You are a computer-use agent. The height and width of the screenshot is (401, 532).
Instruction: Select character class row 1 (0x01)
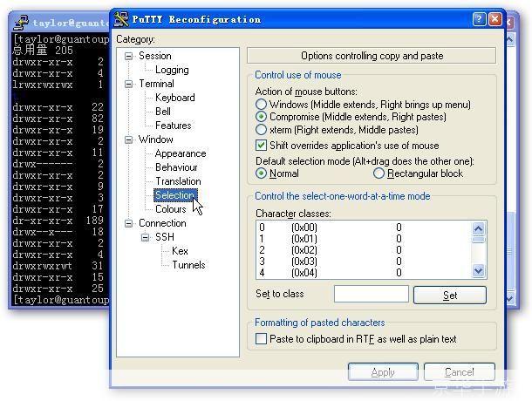coord(364,239)
